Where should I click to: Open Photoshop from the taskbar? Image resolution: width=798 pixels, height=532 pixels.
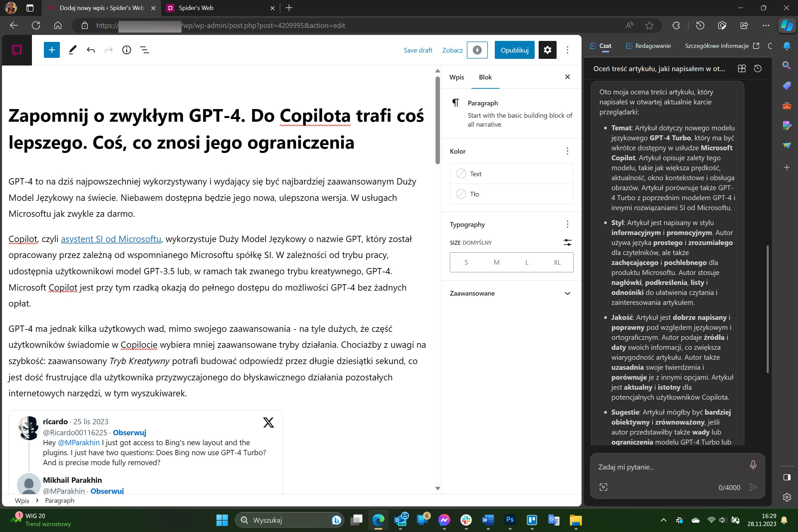tap(510, 520)
